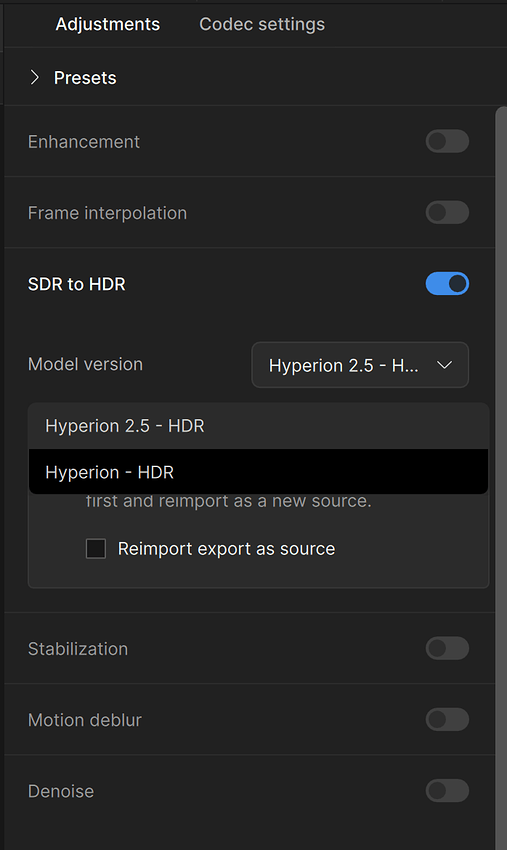Click the Model version label
Screen dimensions: 507x850
85,364
